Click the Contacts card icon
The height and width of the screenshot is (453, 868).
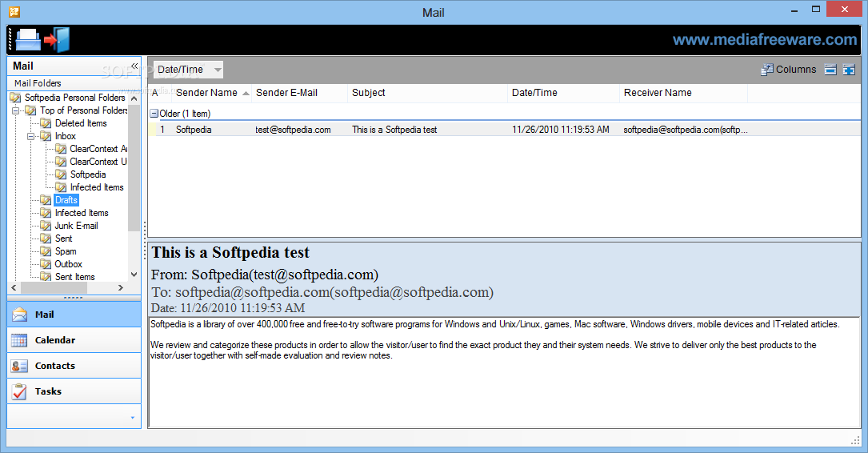tap(19, 366)
